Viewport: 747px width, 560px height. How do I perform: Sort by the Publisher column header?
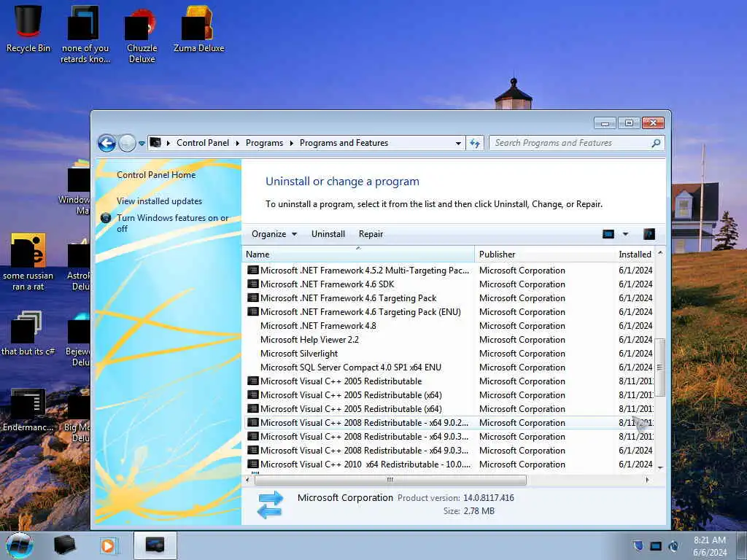coord(545,254)
